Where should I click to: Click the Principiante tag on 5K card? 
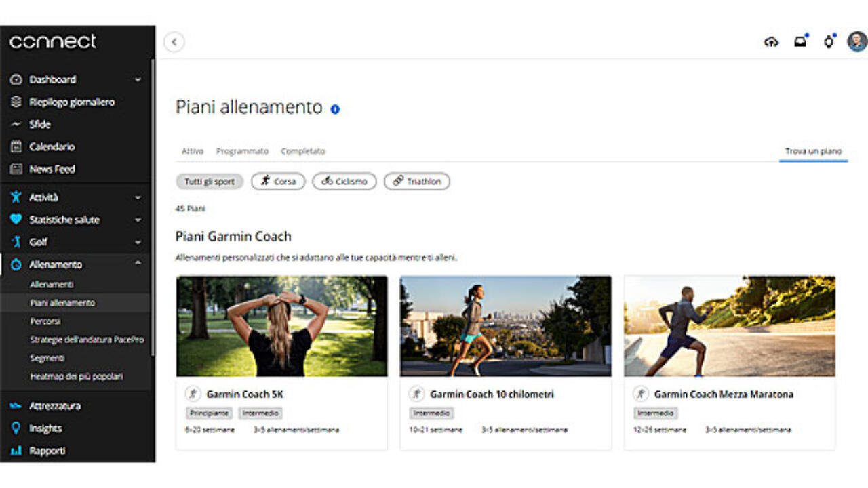(209, 413)
